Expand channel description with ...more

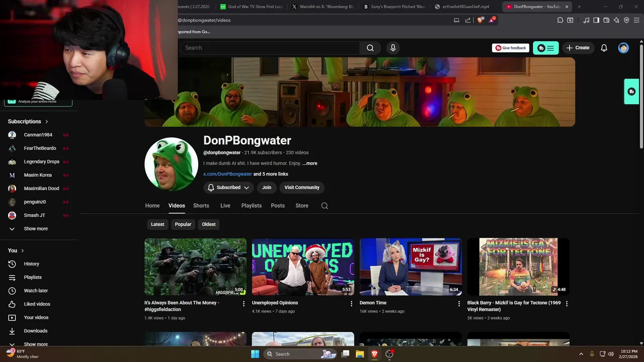pos(310,163)
